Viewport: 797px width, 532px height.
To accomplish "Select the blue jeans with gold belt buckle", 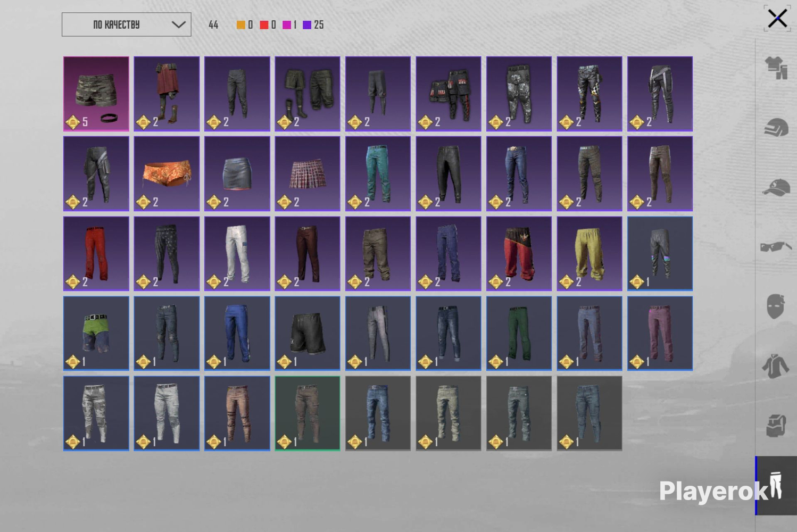I will [x=519, y=173].
